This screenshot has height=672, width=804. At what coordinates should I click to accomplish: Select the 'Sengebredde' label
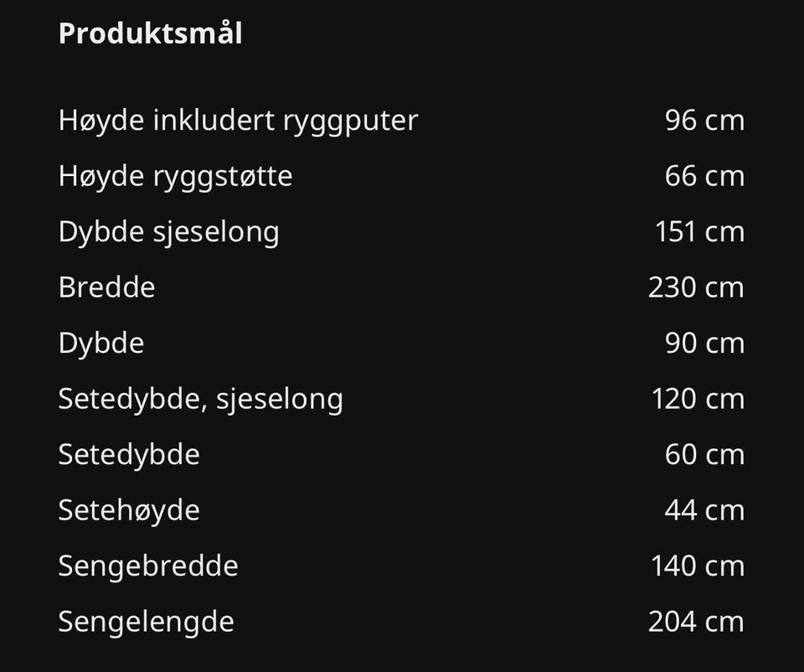point(148,566)
